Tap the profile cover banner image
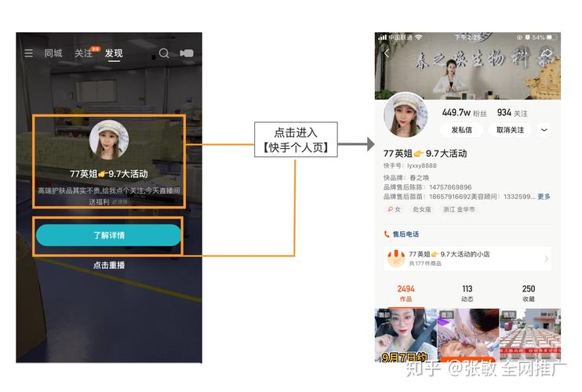The image size is (582, 392). click(x=467, y=66)
